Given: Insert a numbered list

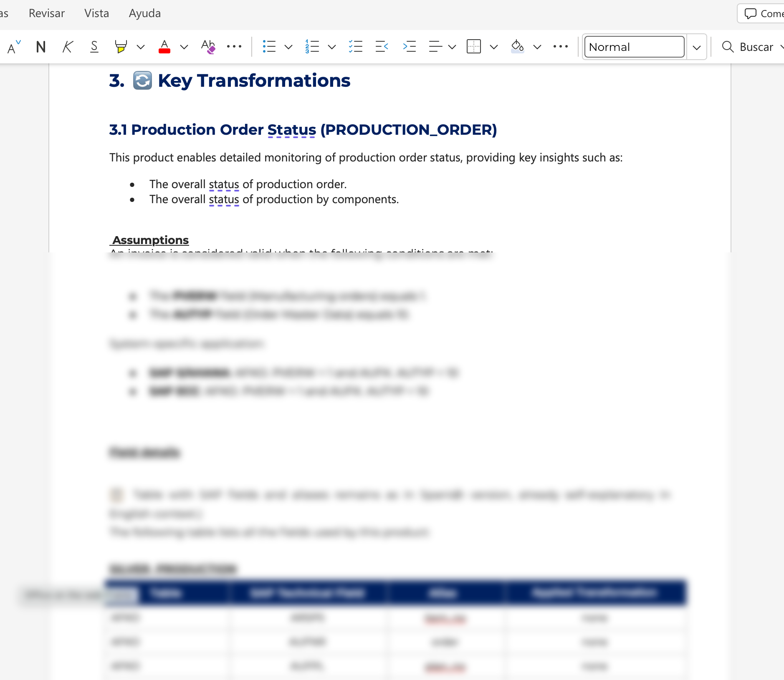Looking at the screenshot, I should pos(312,47).
